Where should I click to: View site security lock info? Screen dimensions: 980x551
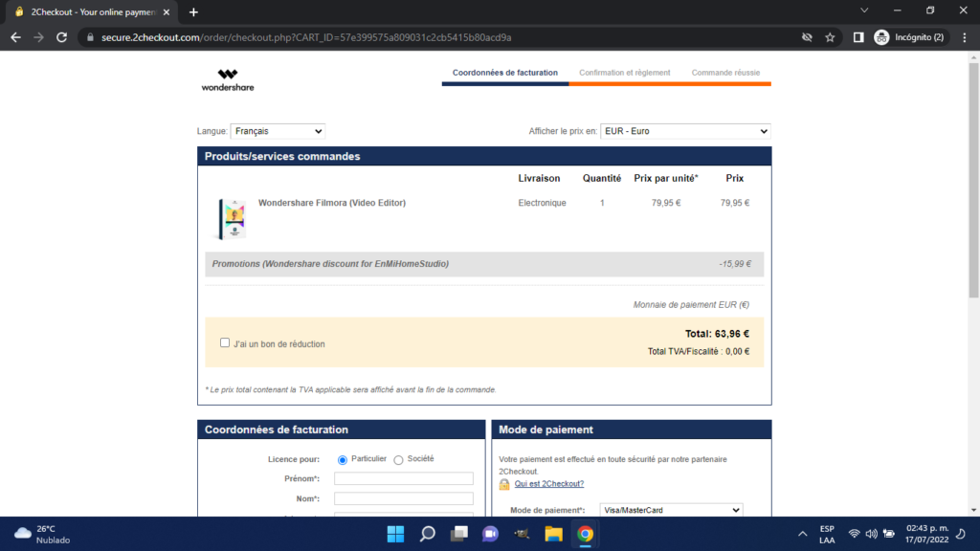coord(90,37)
